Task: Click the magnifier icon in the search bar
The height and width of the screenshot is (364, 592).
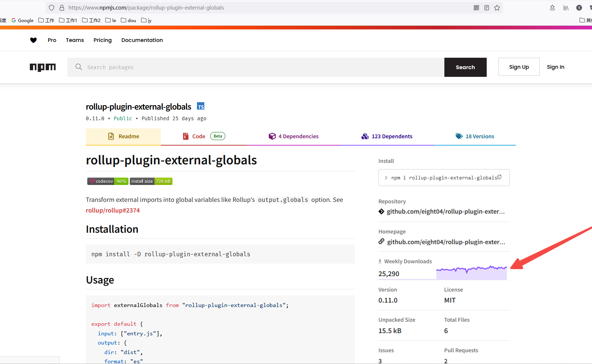Action: (79, 67)
